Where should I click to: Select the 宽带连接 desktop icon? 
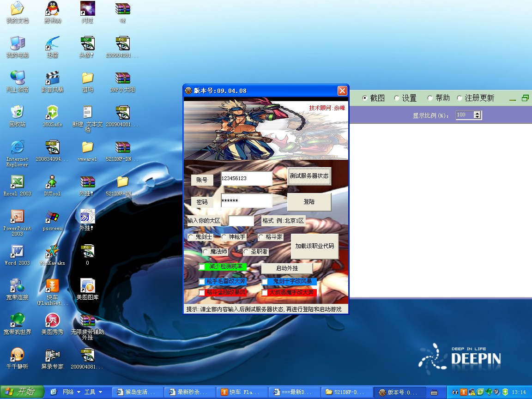(x=17, y=289)
